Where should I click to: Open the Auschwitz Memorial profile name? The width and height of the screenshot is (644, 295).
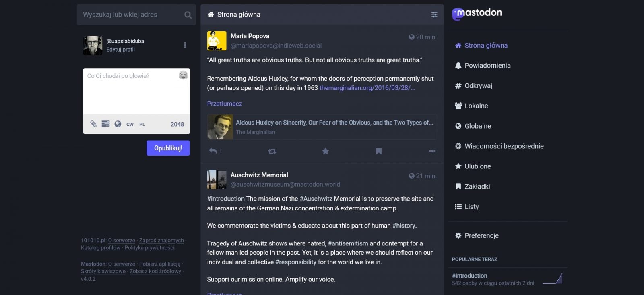tap(259, 175)
